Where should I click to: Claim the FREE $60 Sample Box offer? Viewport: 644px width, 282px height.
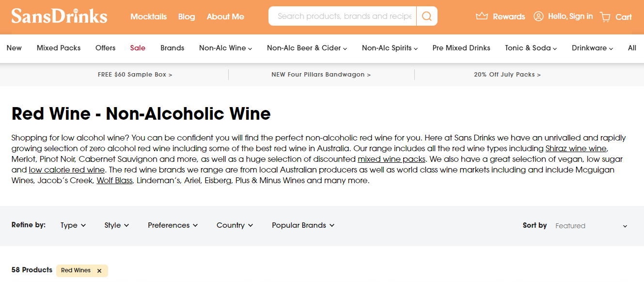point(135,74)
